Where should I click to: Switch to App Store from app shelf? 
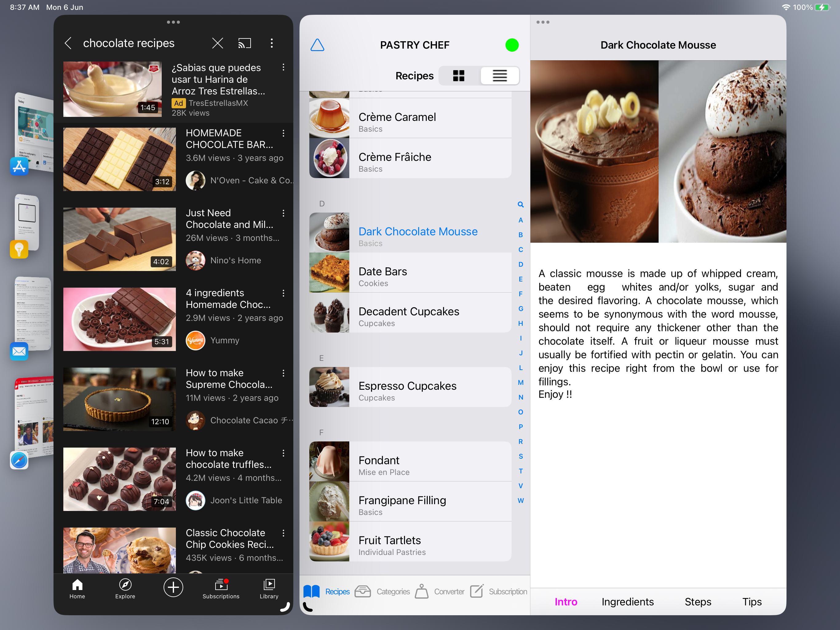point(19,166)
